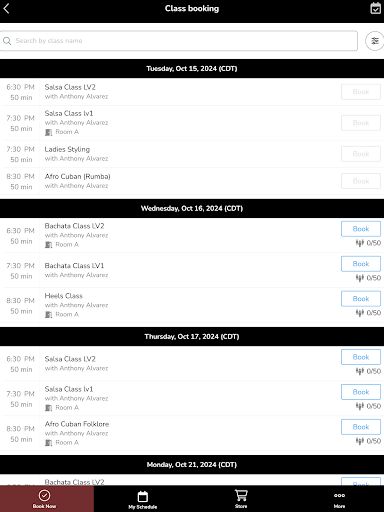Viewport: 384px width, 512px height.
Task: Open the filter settings icon
Action: [375, 41]
